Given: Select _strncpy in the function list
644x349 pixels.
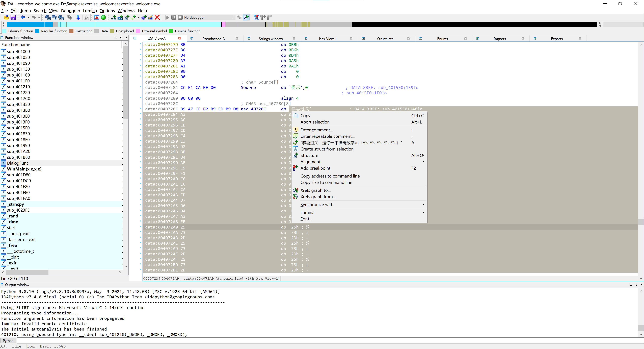Looking at the screenshot, I should click(62, 204).
